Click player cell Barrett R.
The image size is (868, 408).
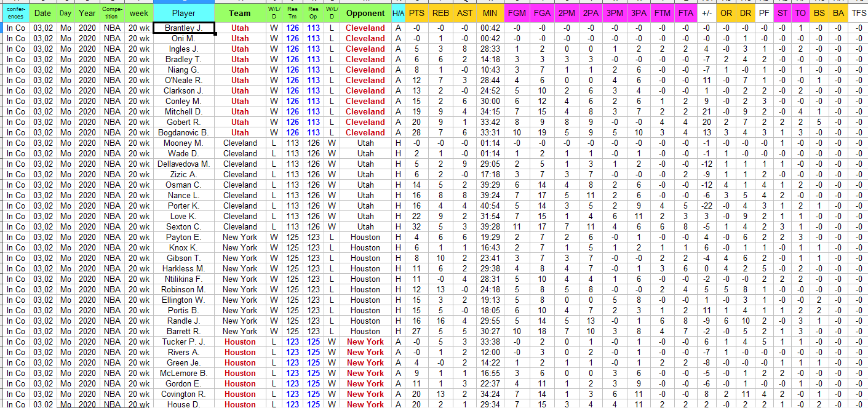[183, 331]
